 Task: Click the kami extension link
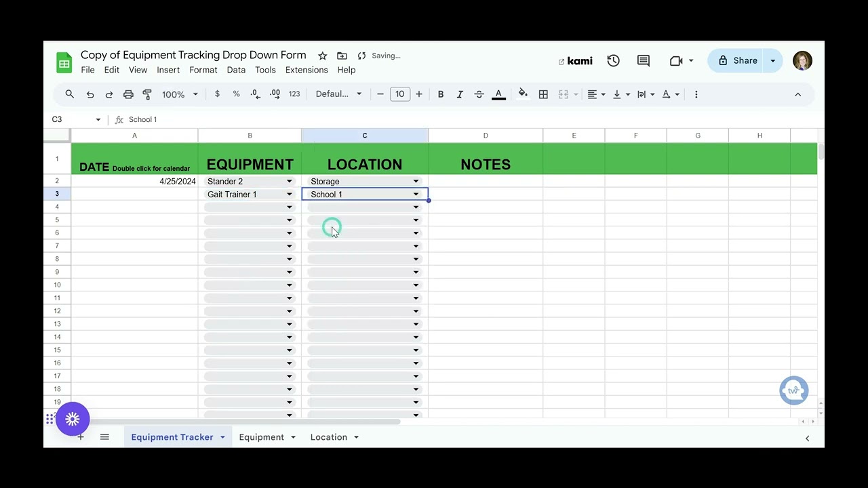pos(575,61)
